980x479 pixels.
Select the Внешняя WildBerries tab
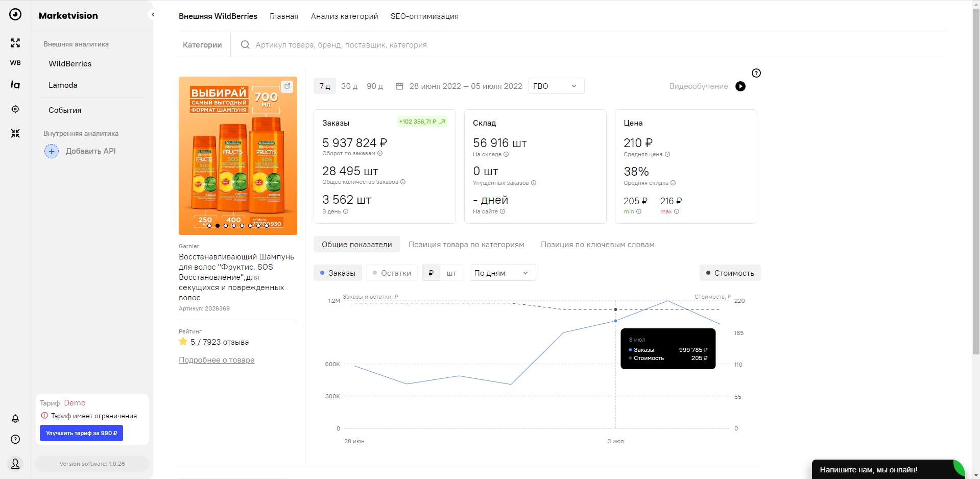click(x=218, y=16)
